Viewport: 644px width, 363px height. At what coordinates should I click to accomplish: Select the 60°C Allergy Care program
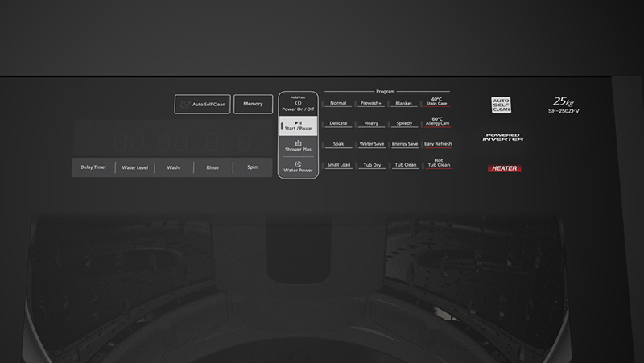(x=438, y=122)
